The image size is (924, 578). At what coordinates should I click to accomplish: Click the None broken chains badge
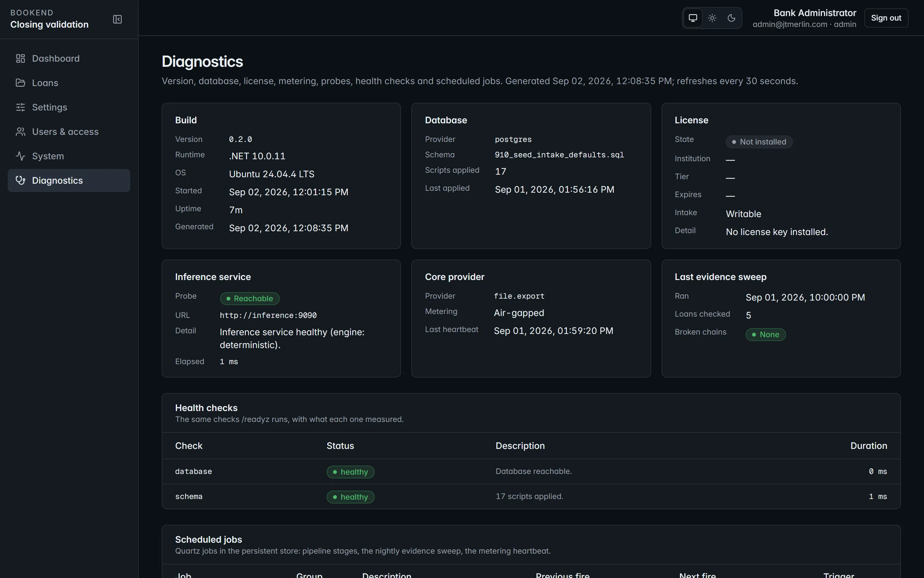(766, 335)
